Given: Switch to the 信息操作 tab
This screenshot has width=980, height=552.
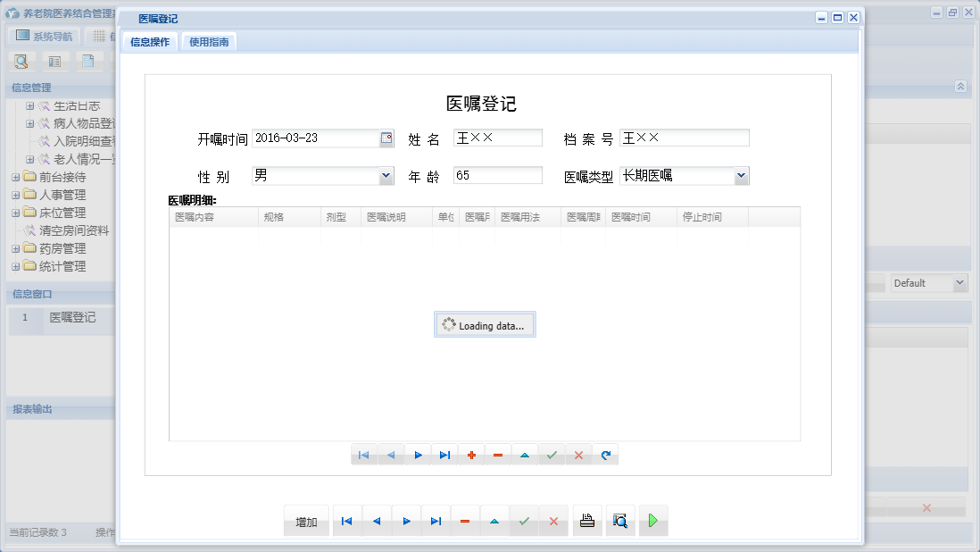Looking at the screenshot, I should point(150,42).
